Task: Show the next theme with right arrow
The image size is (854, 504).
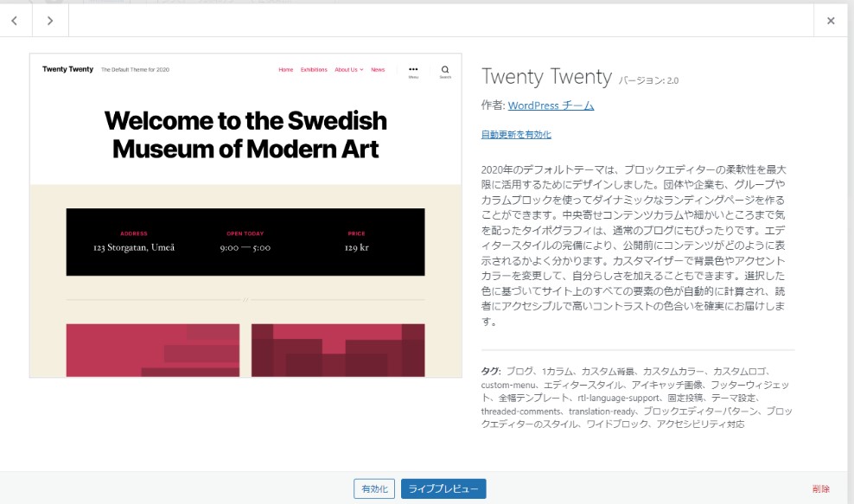Action: click(50, 21)
